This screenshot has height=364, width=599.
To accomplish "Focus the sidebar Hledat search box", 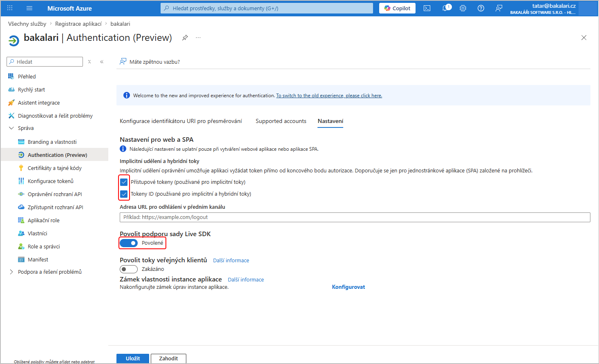I will click(x=45, y=62).
